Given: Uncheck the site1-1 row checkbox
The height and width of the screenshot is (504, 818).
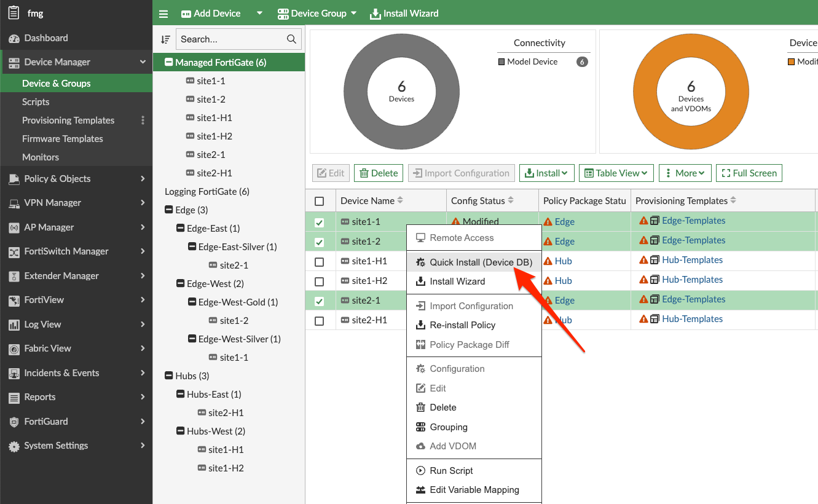Looking at the screenshot, I should tap(319, 222).
